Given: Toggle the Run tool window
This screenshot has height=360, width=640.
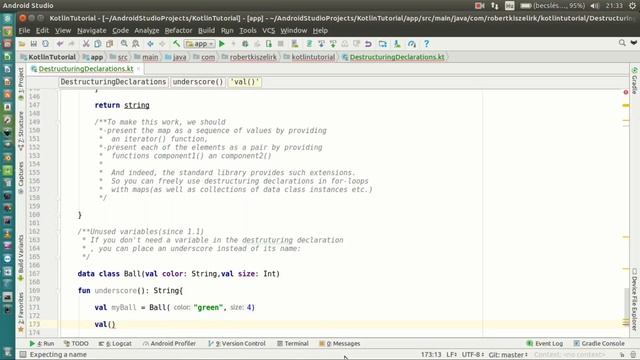Looking at the screenshot, I should pos(42,344).
